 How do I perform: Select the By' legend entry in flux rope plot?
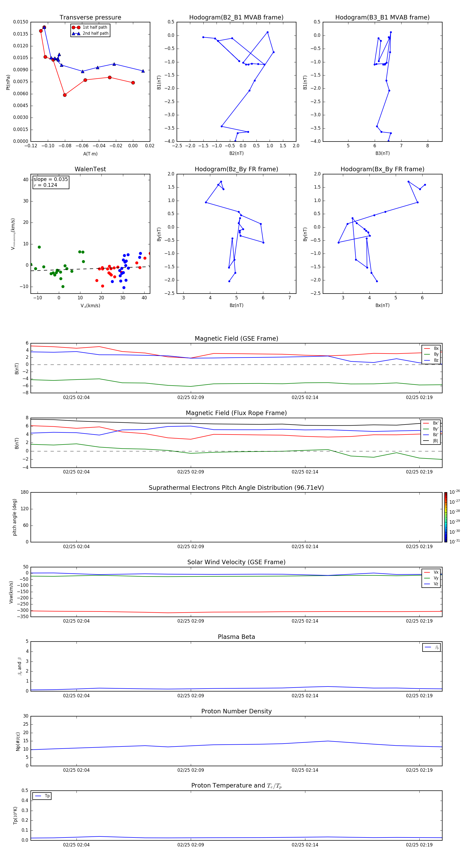pos(431,429)
